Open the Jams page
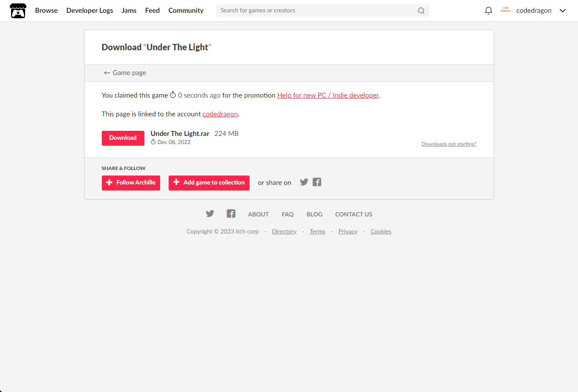Viewport: 578px width, 392px height. pos(129,11)
